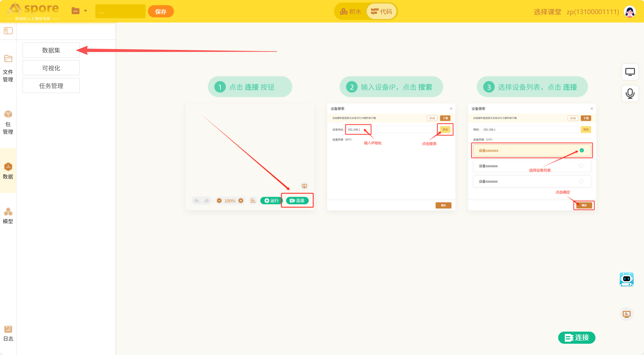Image resolution: width=644 pixels, height=355 pixels.
Task: Collapse the sidebar panel icon
Action: [x=8, y=31]
